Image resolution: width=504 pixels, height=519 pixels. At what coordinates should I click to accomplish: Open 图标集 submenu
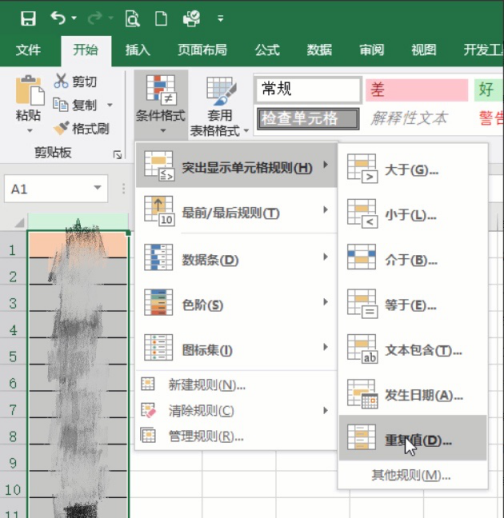click(236, 348)
